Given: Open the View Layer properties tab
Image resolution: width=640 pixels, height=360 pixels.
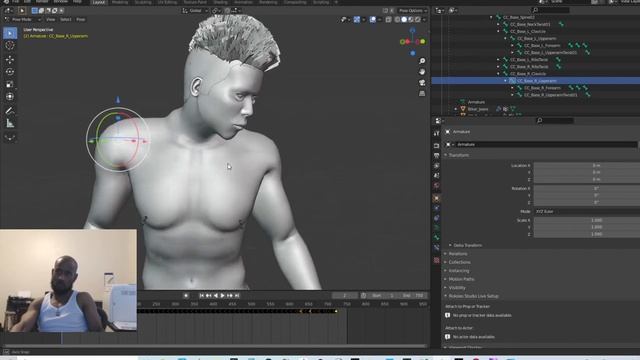Looking at the screenshot, I should tap(436, 166).
